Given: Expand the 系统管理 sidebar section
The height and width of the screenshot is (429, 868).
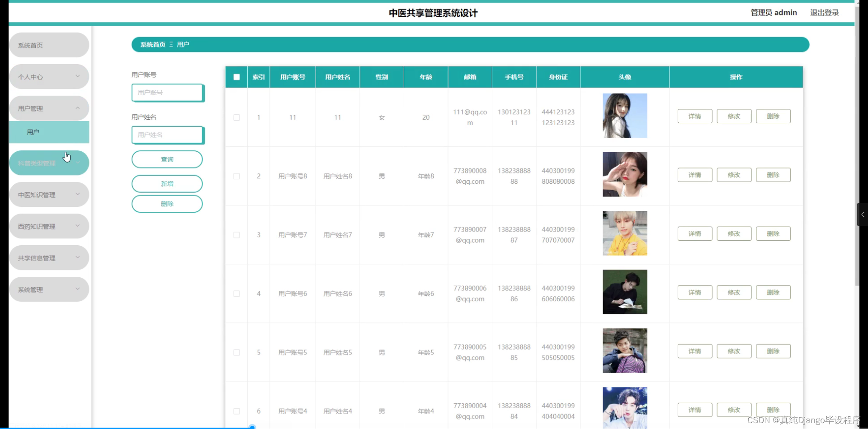Looking at the screenshot, I should (48, 289).
